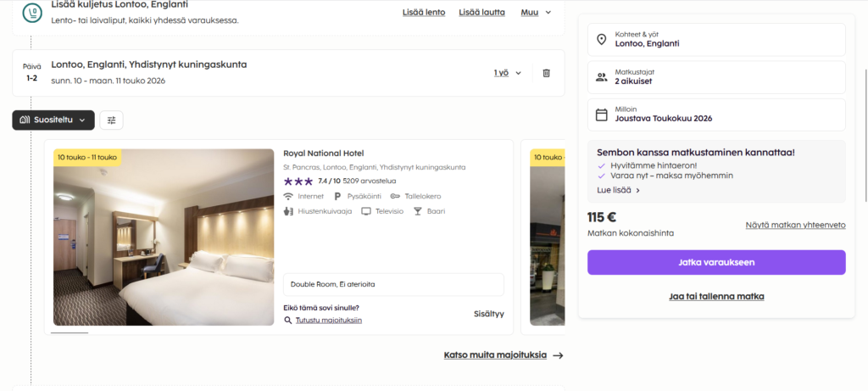Click the 115 € total price

click(x=602, y=217)
